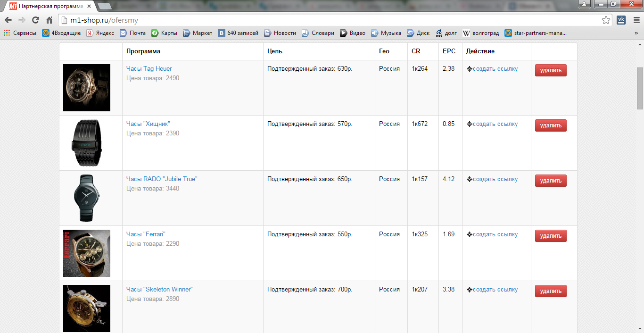Click the text Цена товара: 2290

(x=153, y=243)
